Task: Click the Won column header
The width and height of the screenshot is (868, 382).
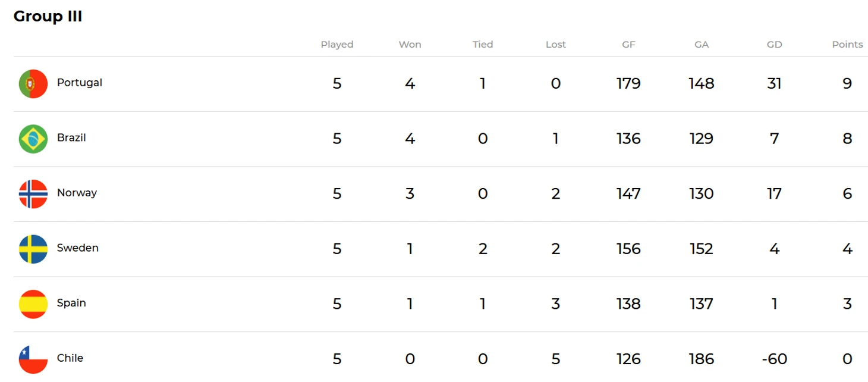Action: tap(410, 45)
